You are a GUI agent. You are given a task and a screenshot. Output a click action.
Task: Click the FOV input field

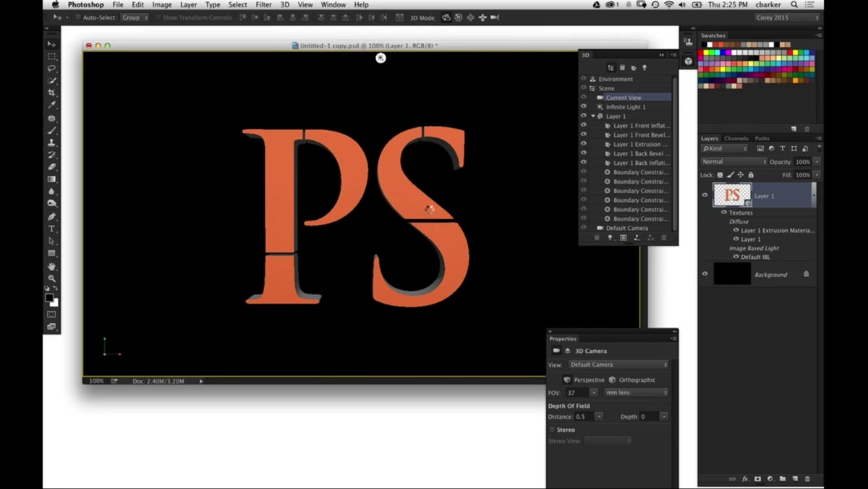click(x=577, y=393)
